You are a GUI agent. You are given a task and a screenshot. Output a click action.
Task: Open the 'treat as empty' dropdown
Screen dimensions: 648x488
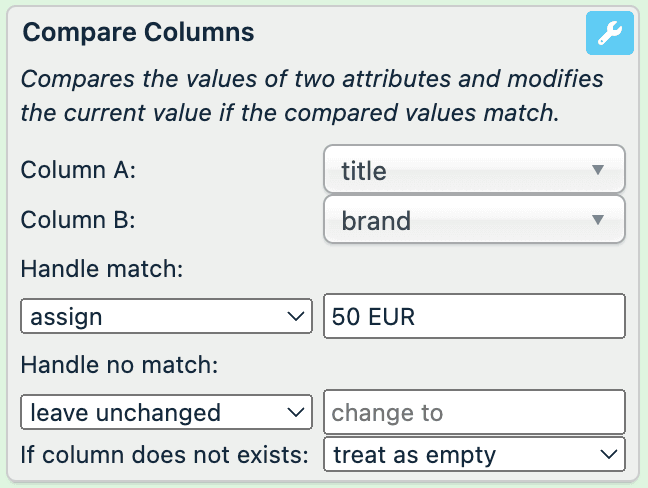(x=474, y=455)
